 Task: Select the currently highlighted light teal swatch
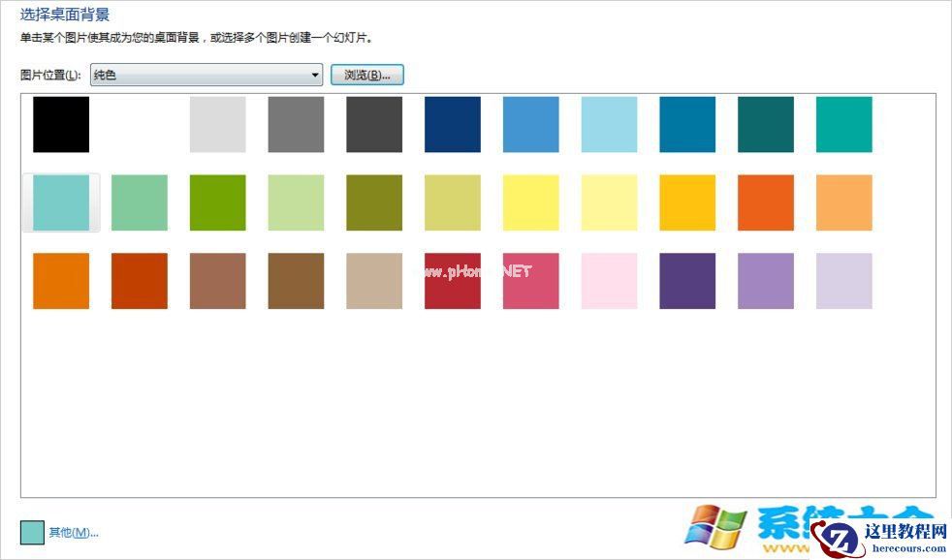pos(61,202)
